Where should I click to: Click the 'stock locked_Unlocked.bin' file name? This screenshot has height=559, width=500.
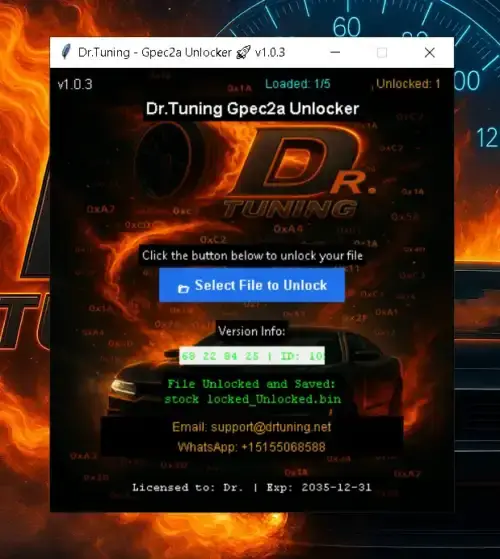[x=252, y=399]
